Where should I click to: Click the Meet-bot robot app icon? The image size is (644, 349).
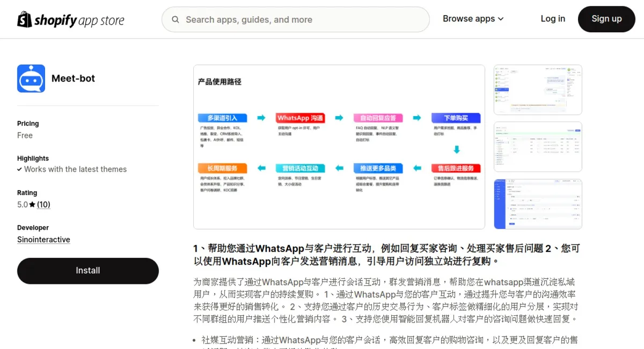click(x=31, y=78)
